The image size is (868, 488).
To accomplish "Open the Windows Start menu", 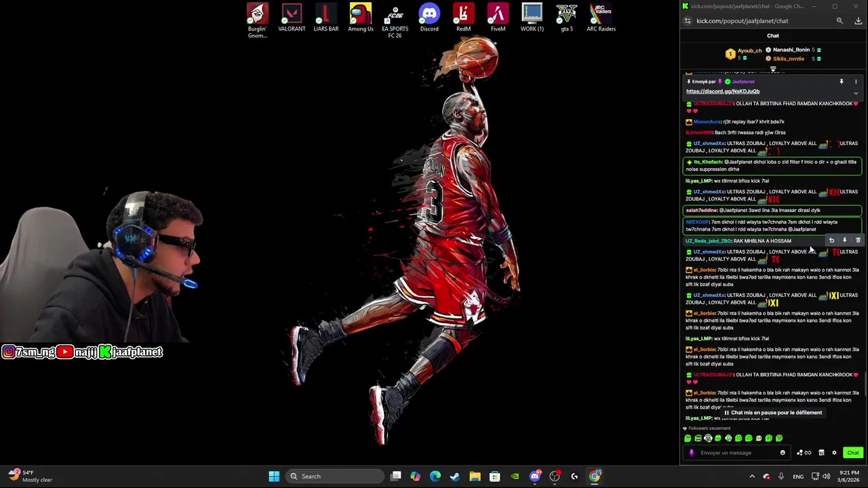I will tap(274, 476).
